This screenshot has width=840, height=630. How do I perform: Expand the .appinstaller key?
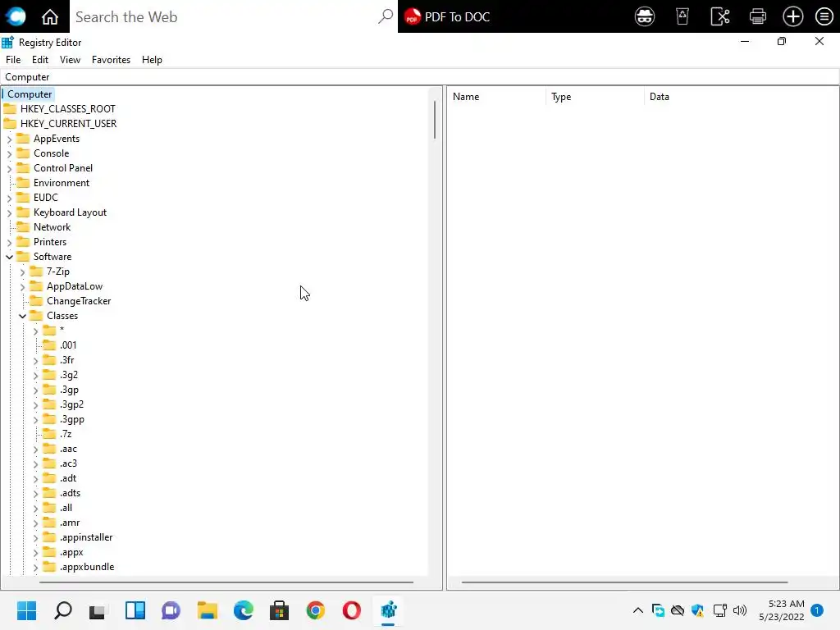pos(35,538)
